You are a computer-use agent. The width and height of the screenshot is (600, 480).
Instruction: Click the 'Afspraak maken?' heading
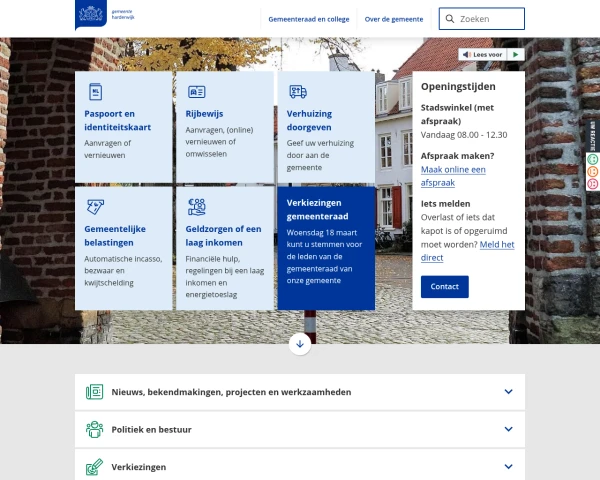[x=457, y=156]
